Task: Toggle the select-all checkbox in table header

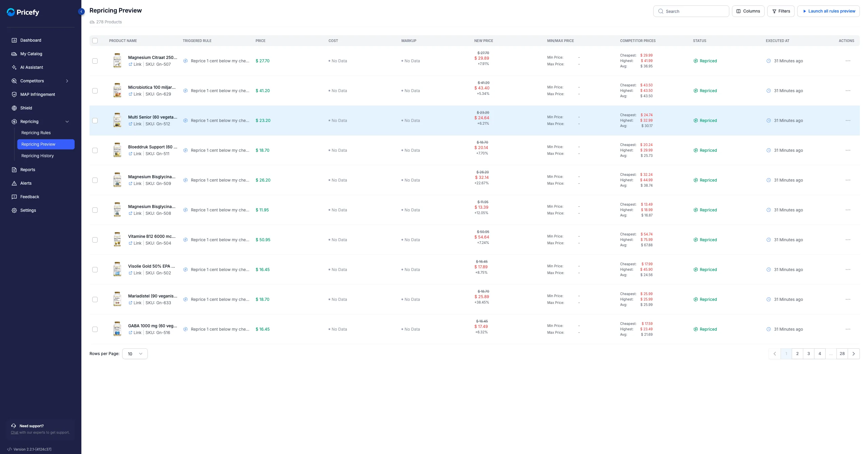Action: (x=95, y=41)
